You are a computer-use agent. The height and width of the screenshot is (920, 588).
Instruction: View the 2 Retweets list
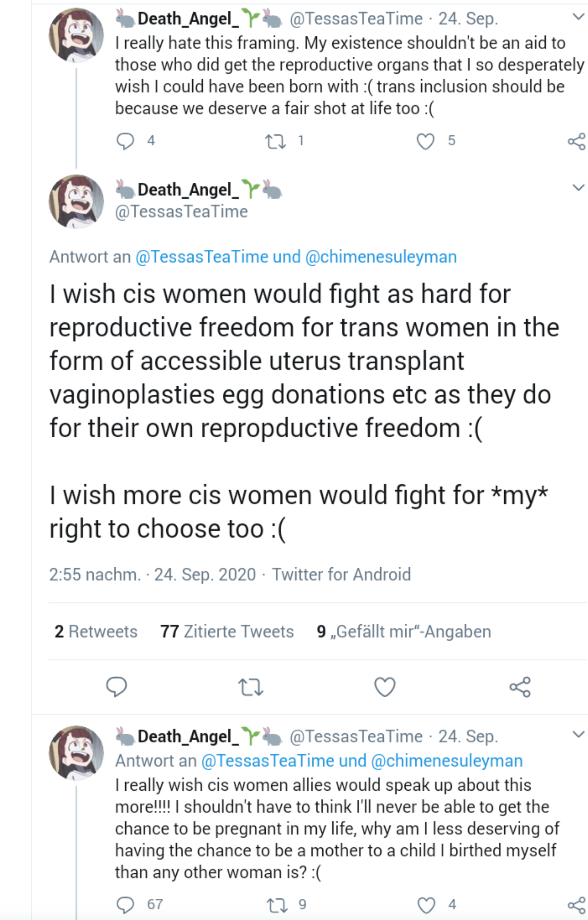tap(96, 631)
